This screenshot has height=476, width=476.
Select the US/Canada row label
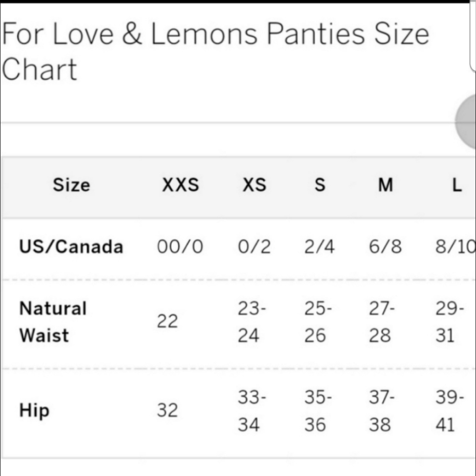(71, 247)
